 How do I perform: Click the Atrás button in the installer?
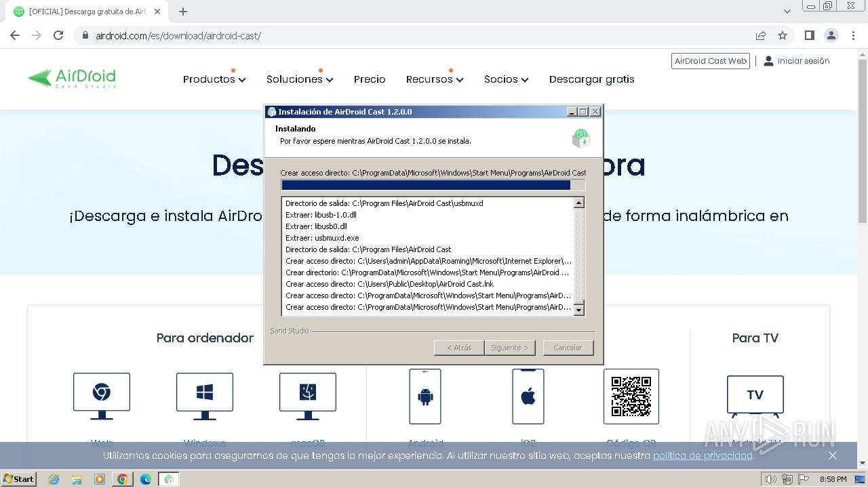click(459, 348)
